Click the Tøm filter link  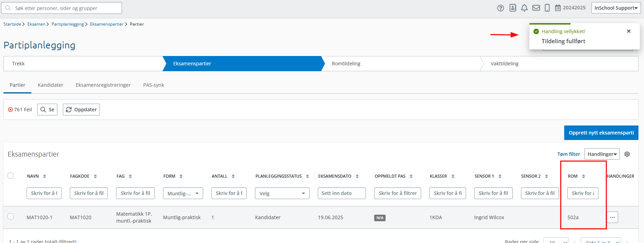click(x=568, y=154)
